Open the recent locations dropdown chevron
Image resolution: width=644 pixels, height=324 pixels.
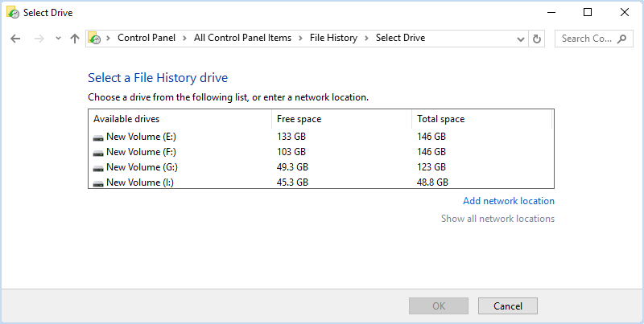58,39
